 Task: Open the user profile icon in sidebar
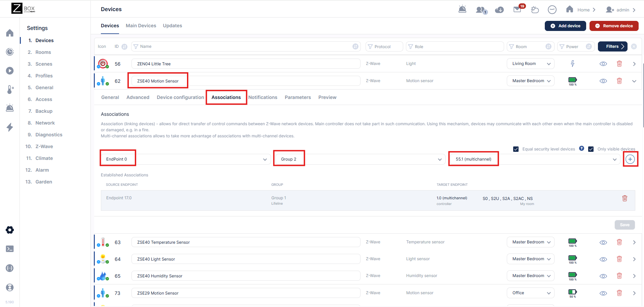[x=10, y=287]
